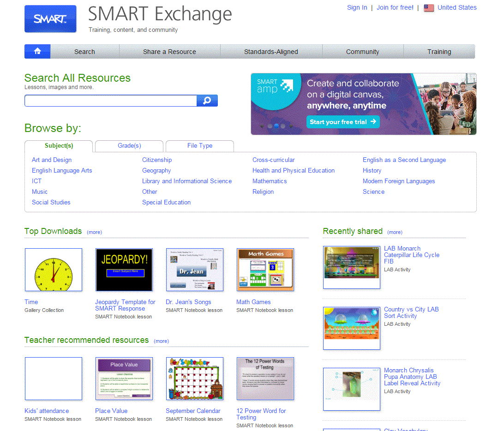Click the banner's previous slide arrow

pyautogui.click(x=262, y=126)
